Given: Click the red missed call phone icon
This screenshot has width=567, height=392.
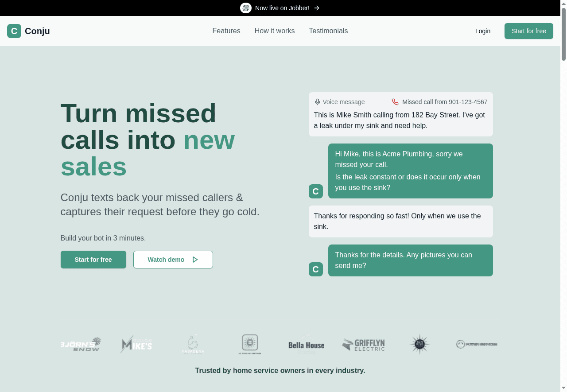Looking at the screenshot, I should point(395,102).
